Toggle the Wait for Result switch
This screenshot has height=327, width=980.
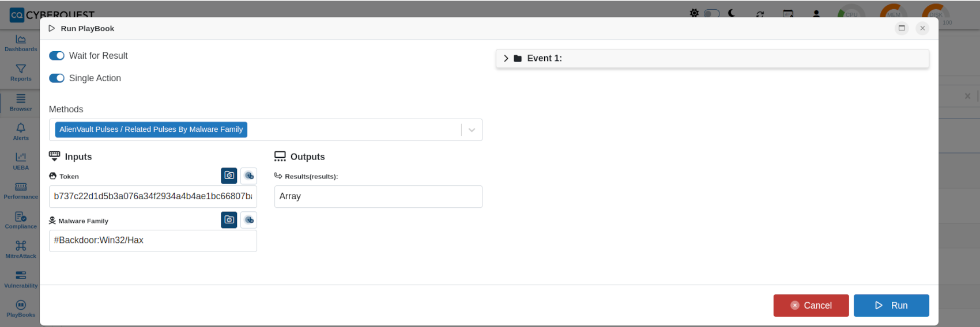56,56
